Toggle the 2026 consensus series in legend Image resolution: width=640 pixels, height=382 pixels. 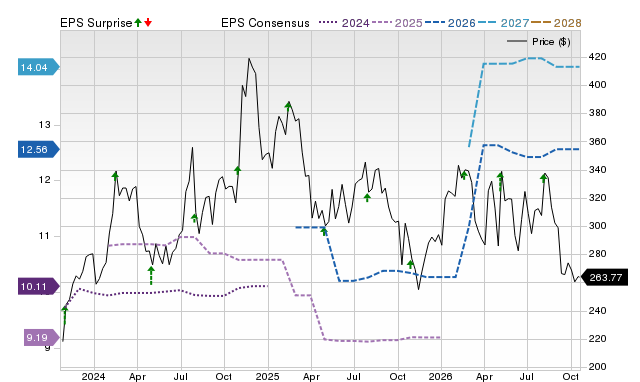(x=450, y=23)
